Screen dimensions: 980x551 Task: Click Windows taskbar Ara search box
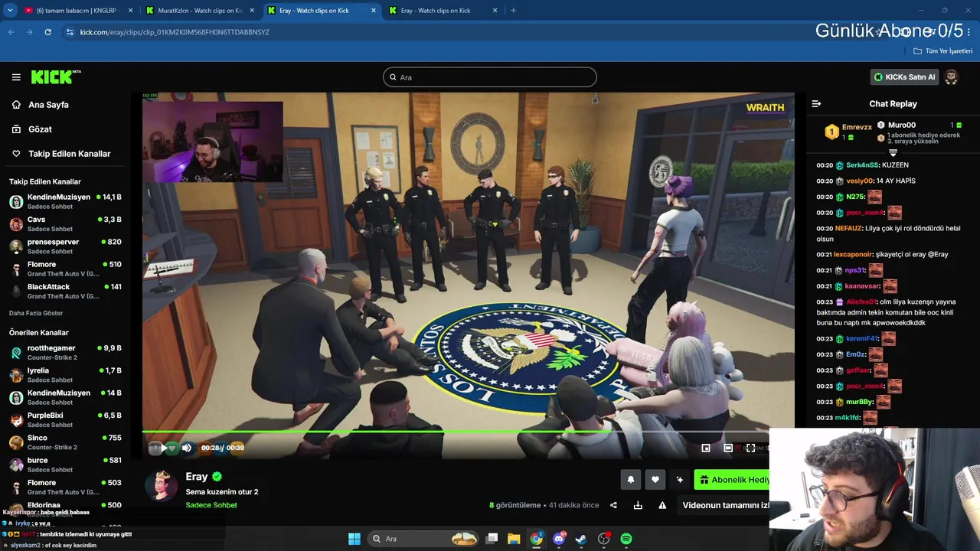click(423, 539)
